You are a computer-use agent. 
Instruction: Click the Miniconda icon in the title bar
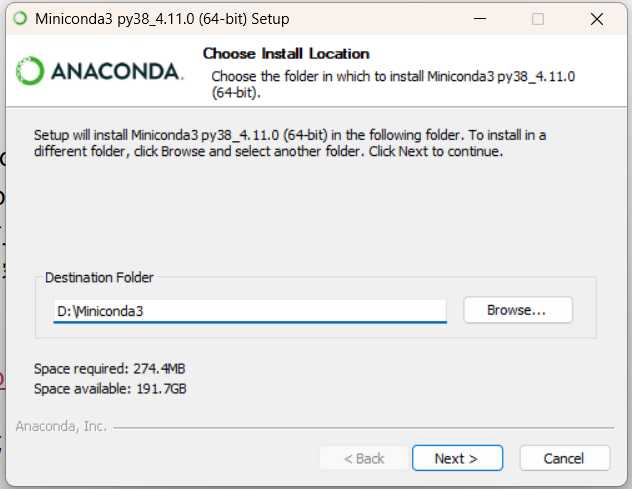tap(20, 19)
